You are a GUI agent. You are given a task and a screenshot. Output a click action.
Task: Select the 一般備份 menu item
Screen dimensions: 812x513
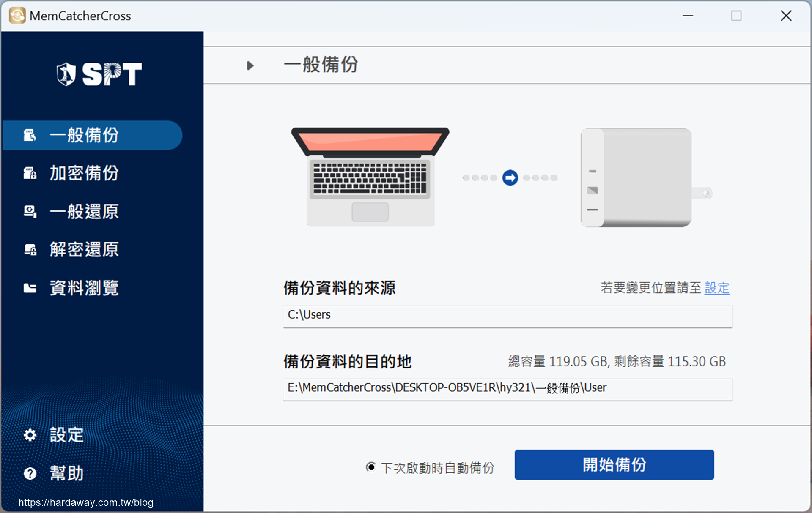point(92,135)
